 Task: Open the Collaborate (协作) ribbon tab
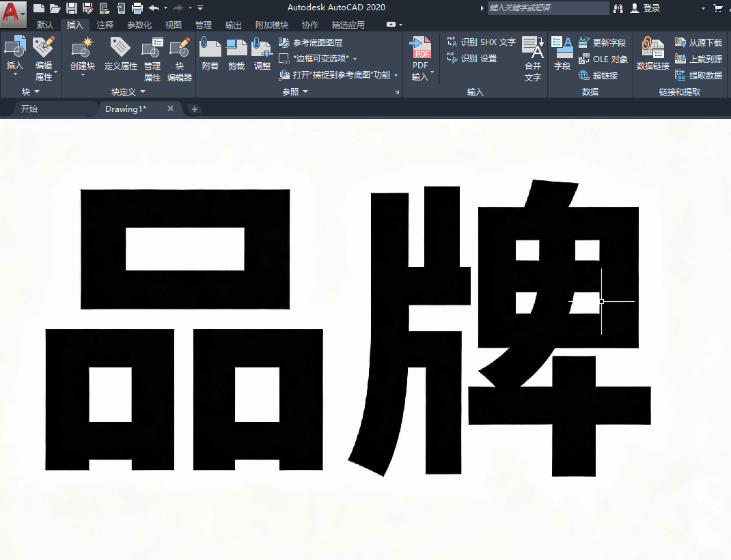pos(310,25)
